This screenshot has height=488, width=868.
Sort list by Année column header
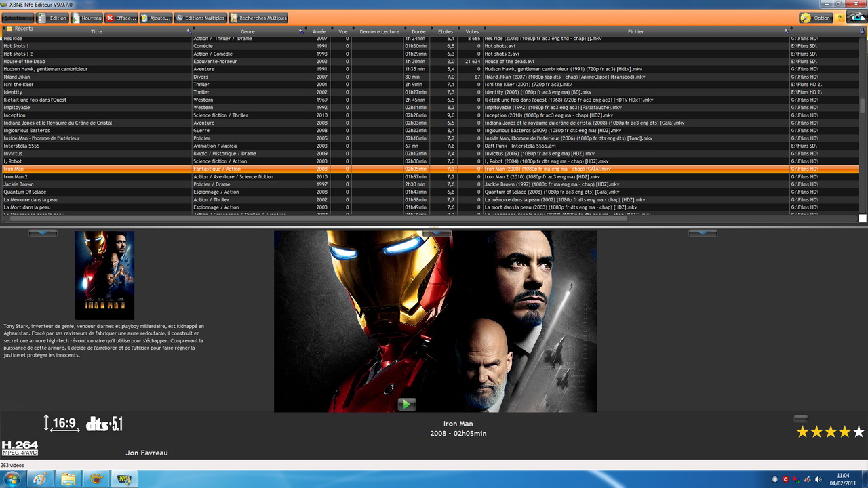[x=319, y=31]
